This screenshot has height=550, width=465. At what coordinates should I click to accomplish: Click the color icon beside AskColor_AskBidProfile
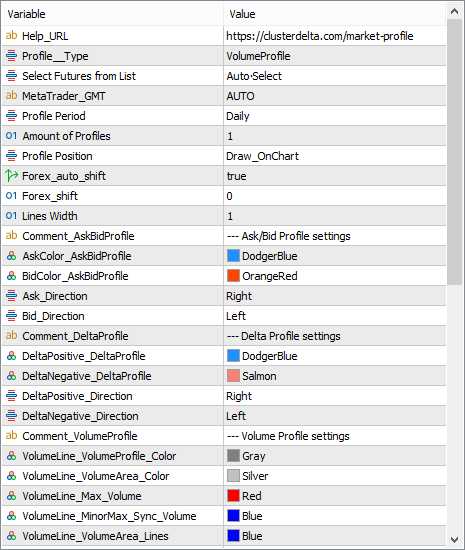click(x=11, y=256)
